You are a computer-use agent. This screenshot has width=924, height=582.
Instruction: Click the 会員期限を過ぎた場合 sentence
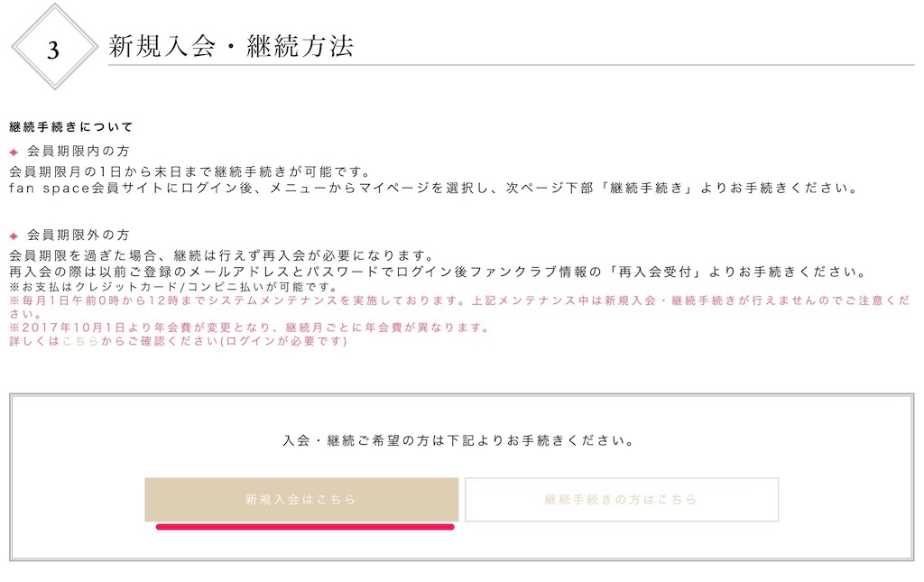click(x=222, y=255)
